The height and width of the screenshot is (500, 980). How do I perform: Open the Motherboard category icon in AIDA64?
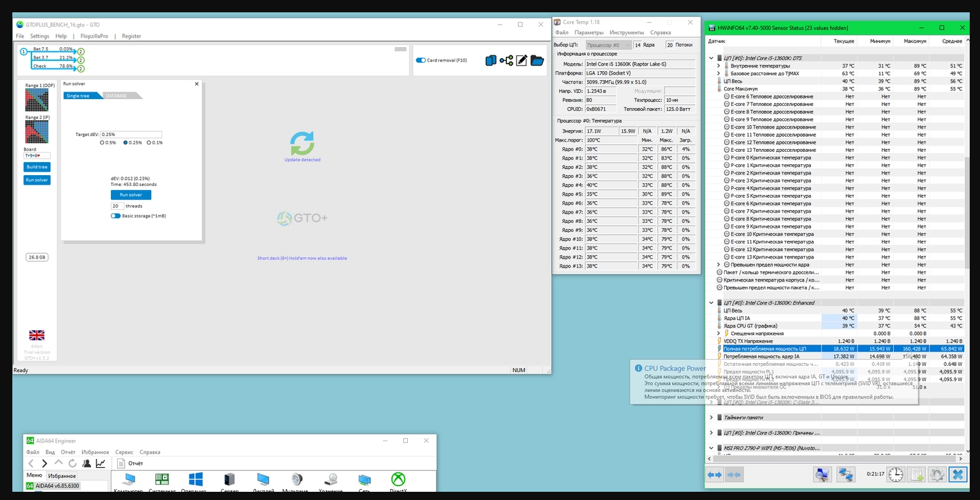coord(162,480)
